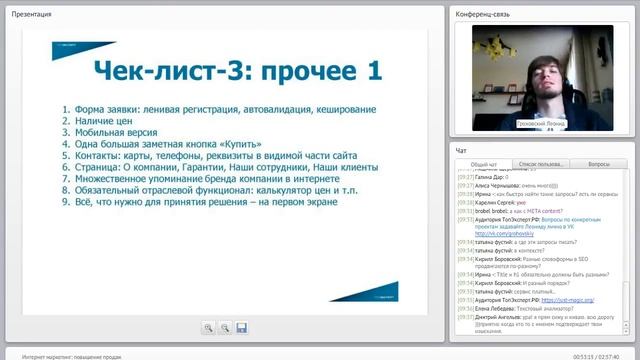Click Алиса Чернышова's chat message
This screenshot has height=360, width=640.
(507, 186)
